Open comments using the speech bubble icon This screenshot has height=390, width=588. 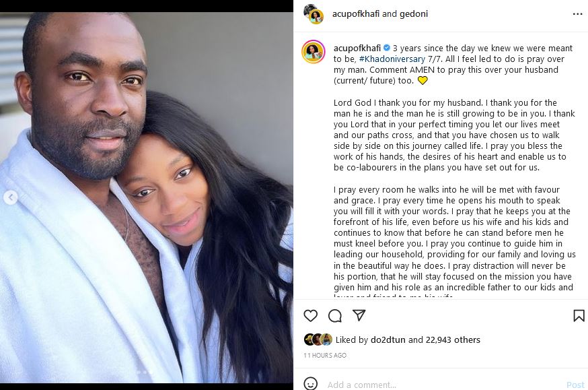pos(335,316)
